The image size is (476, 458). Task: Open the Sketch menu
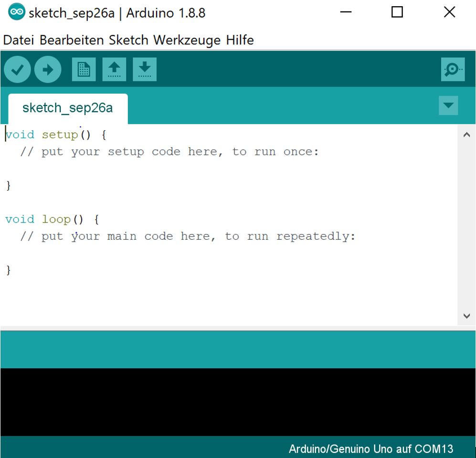(128, 40)
